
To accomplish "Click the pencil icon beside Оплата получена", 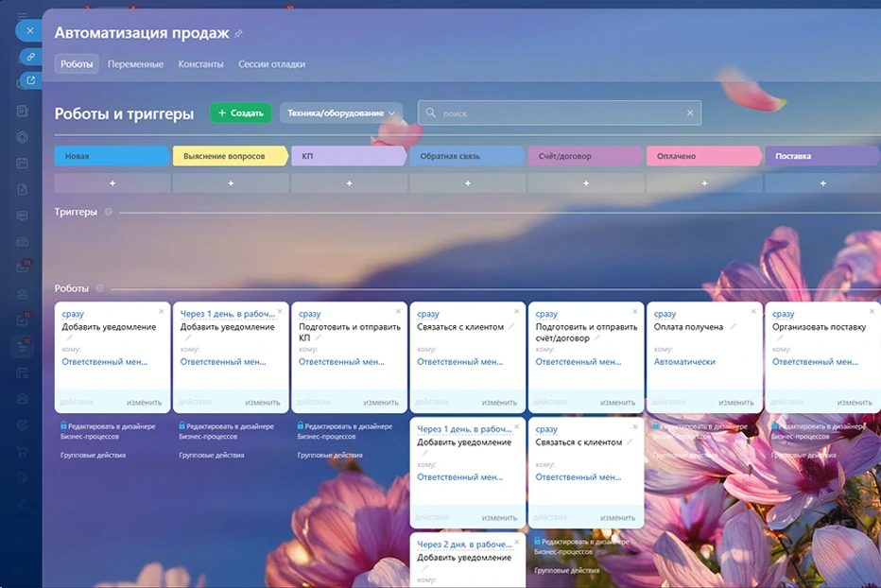I will coord(733,327).
